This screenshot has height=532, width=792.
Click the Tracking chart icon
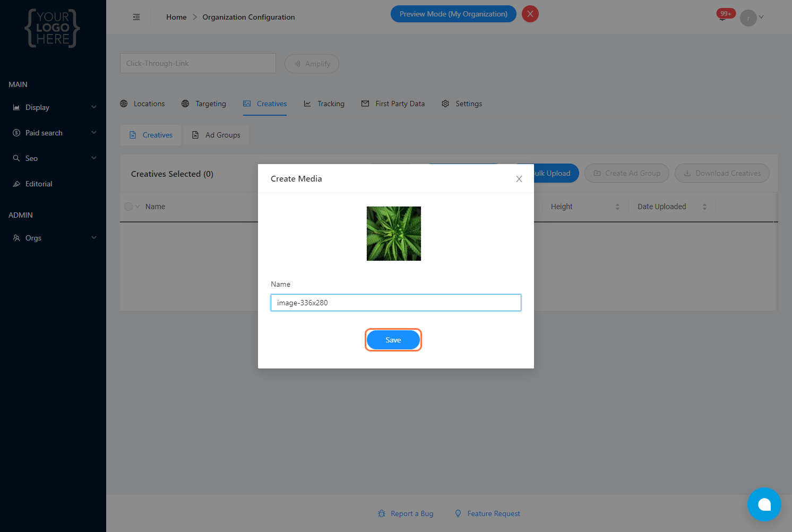(x=307, y=104)
